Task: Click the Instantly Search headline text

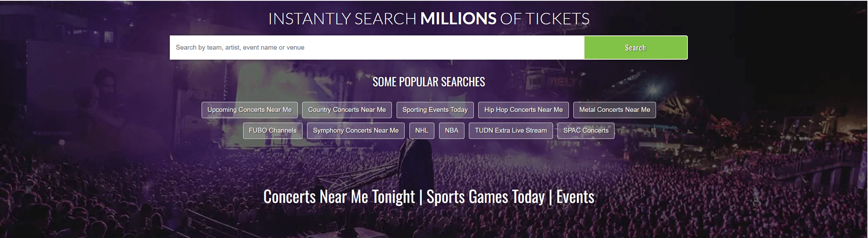Action: tap(342, 19)
